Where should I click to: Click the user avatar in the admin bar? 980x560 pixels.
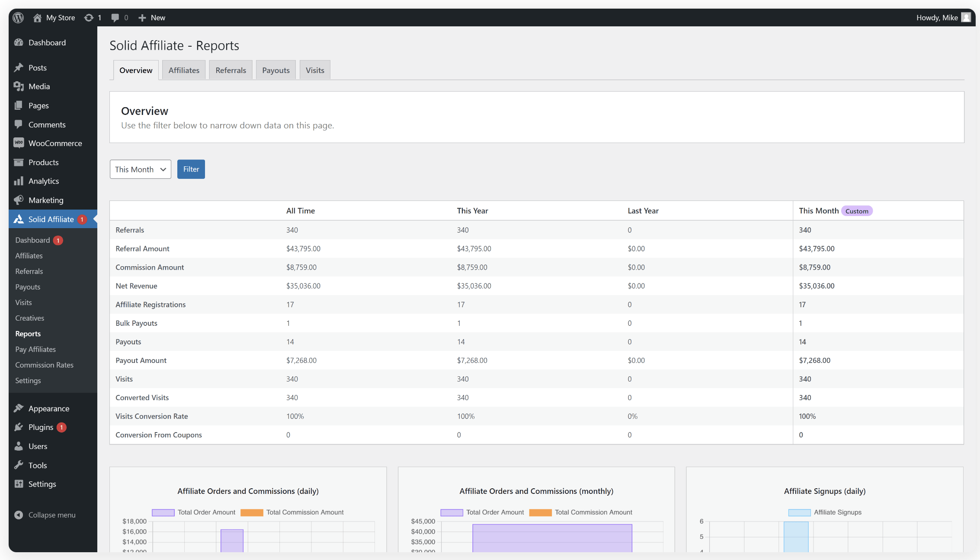[x=967, y=17]
